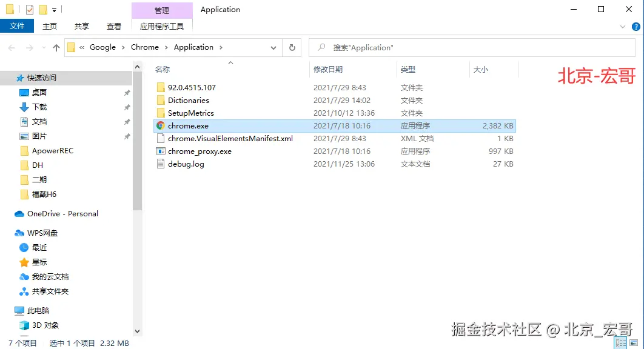The image size is (644, 349).
Task: Open the address bar history dropdown
Action: point(273,48)
